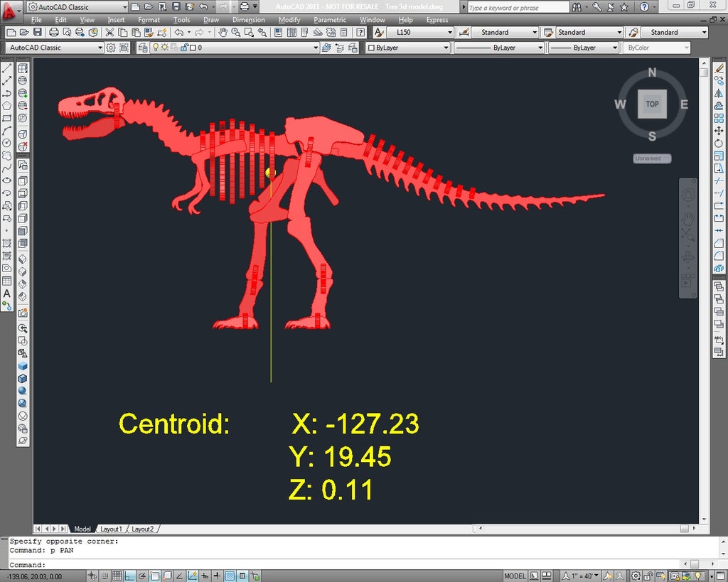The image size is (728, 582).
Task: Click the Zoom Previous icon
Action: 262,33
